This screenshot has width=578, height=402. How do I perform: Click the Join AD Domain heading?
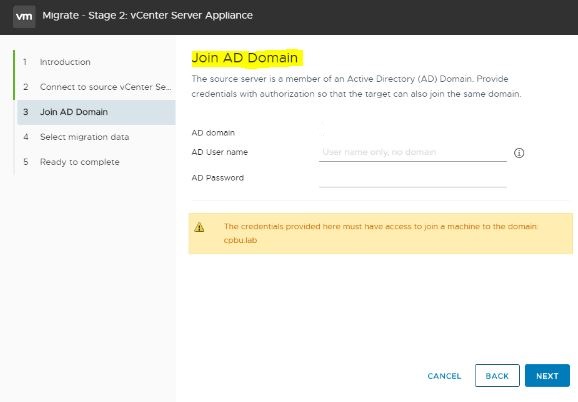pos(245,58)
